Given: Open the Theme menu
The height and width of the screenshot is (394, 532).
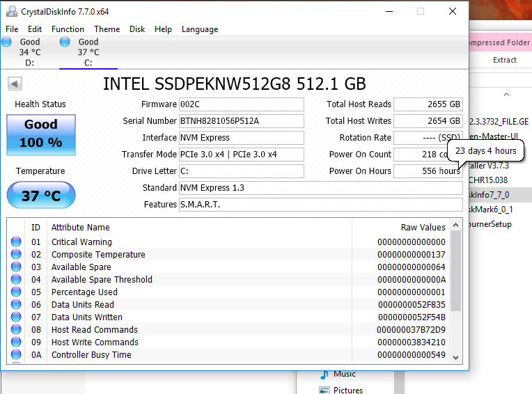Looking at the screenshot, I should 107,29.
